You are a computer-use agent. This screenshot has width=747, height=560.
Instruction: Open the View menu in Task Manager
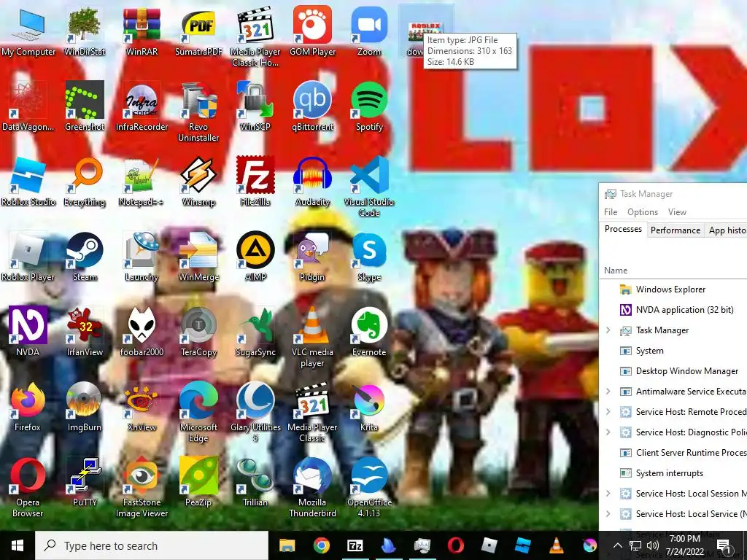677,212
